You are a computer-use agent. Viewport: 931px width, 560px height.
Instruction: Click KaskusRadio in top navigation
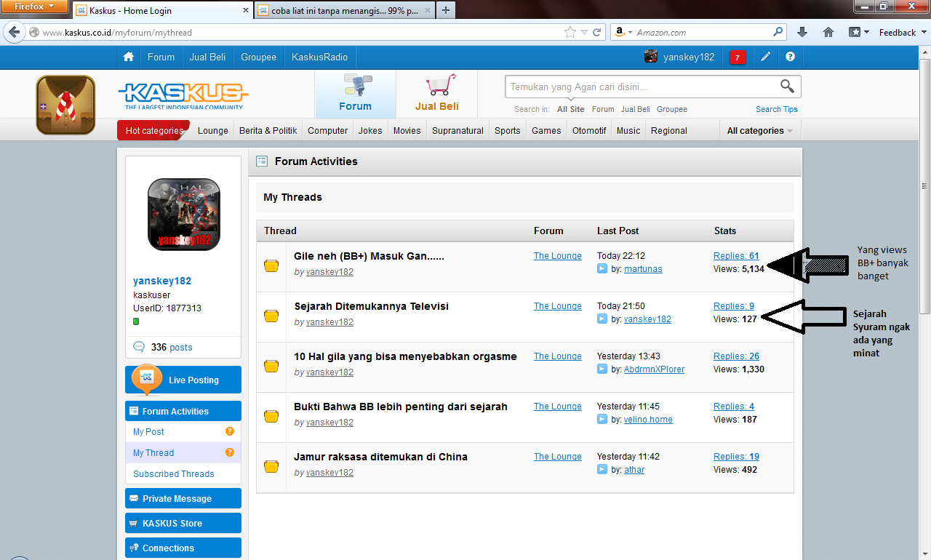(319, 57)
